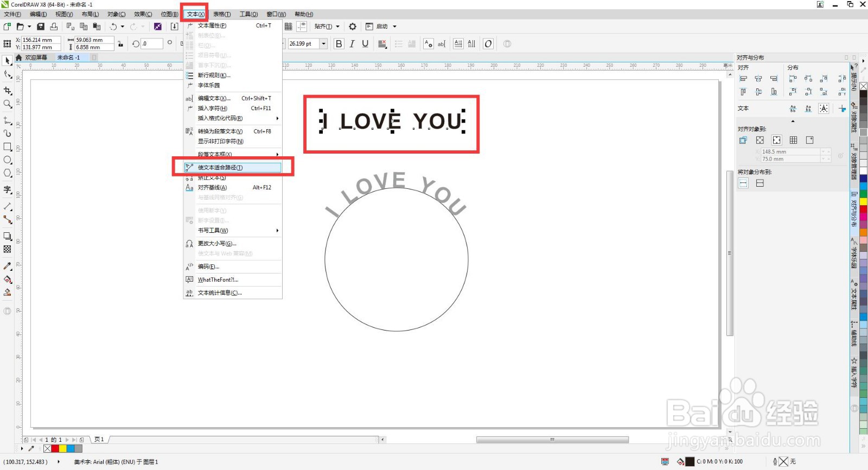The width and height of the screenshot is (868, 470).
Task: Click the red swatch in document palette
Action: (55, 448)
